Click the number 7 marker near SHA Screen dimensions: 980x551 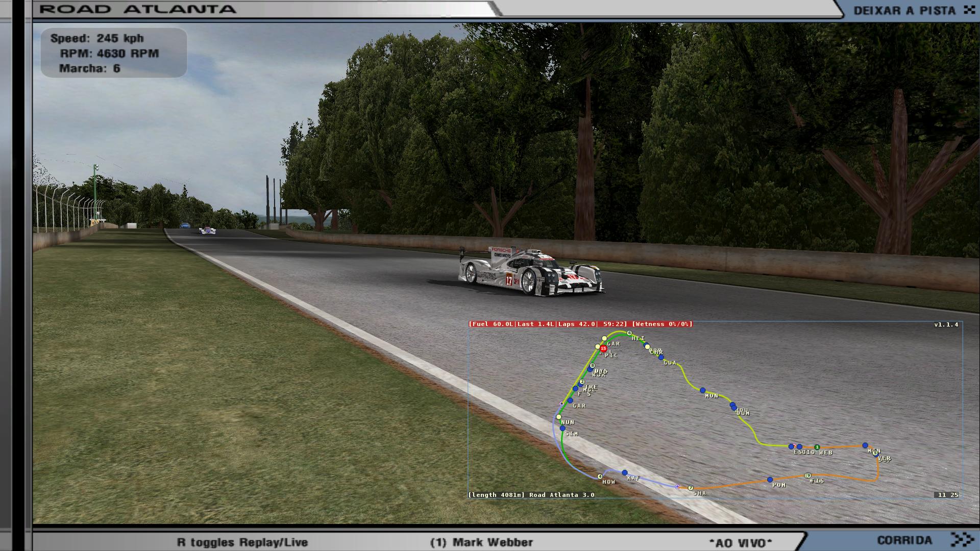click(x=691, y=488)
